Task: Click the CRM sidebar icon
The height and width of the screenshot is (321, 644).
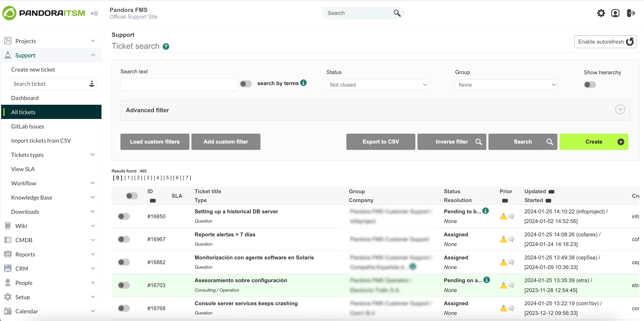Action: click(8, 268)
